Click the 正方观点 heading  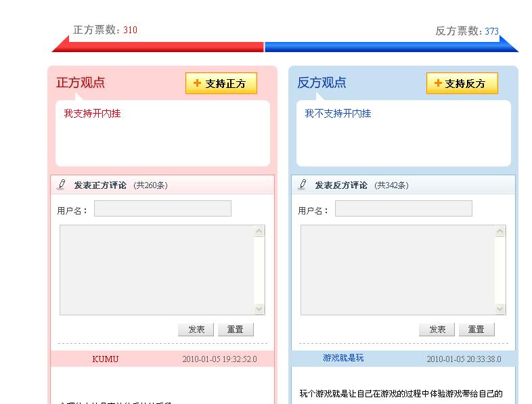pos(81,83)
